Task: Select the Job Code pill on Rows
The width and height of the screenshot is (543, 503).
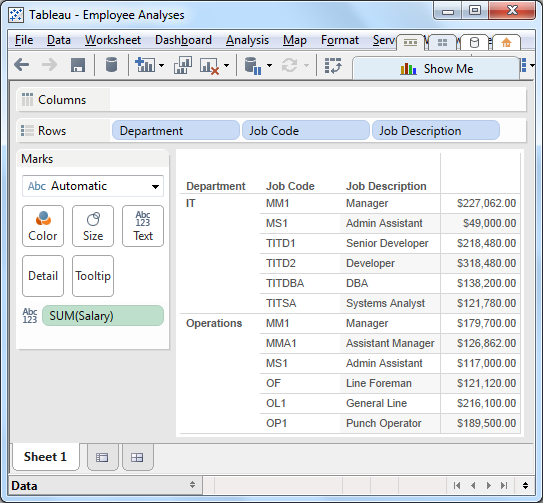Action: pos(306,131)
